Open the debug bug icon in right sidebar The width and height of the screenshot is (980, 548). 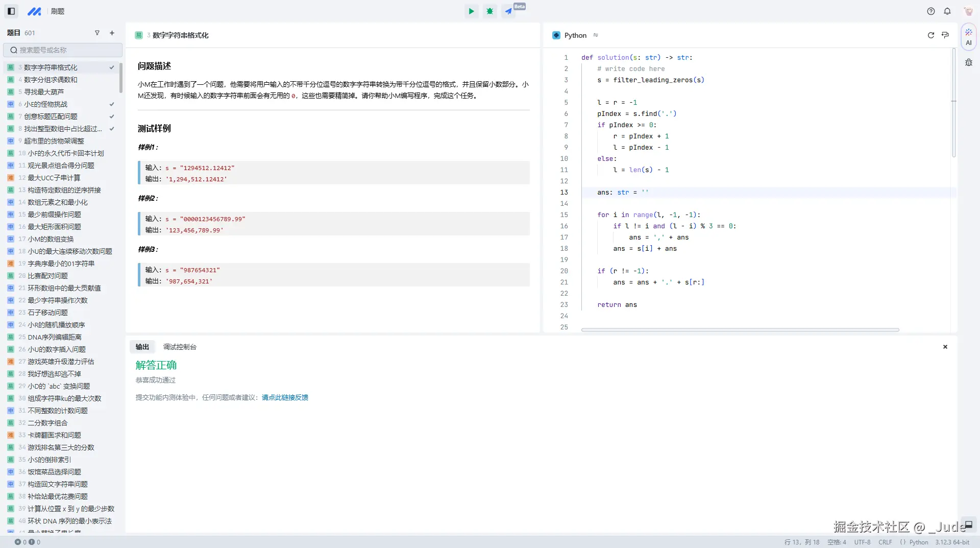click(x=969, y=62)
